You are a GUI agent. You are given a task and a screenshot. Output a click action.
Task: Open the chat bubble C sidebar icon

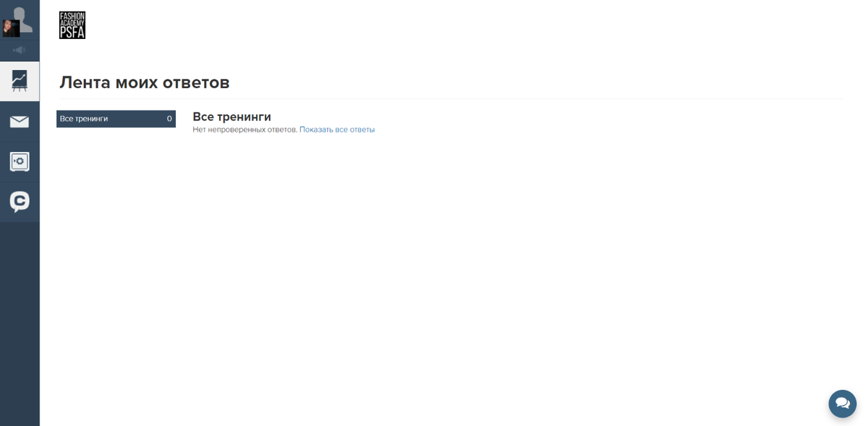coord(20,202)
